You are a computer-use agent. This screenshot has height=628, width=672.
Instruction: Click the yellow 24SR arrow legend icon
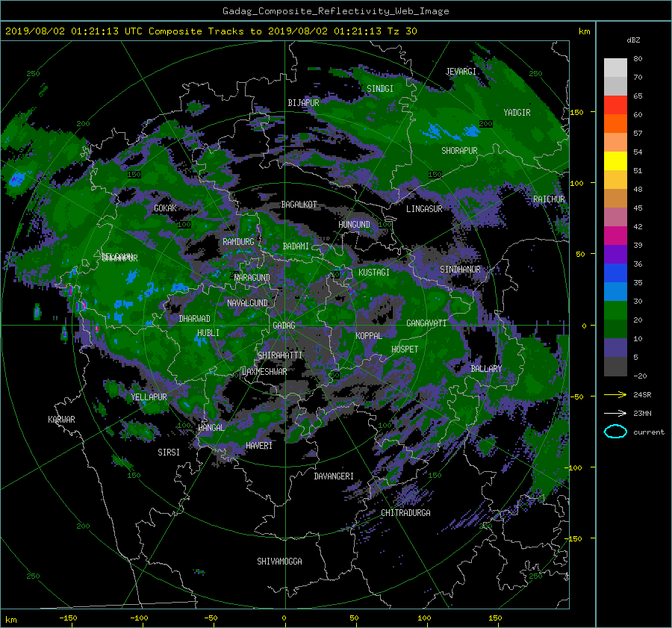(x=615, y=394)
